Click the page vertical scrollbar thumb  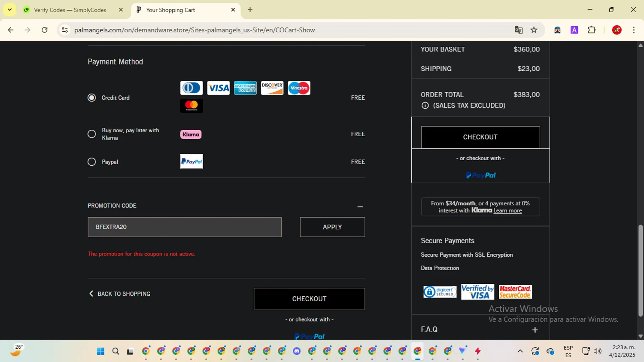click(641, 271)
